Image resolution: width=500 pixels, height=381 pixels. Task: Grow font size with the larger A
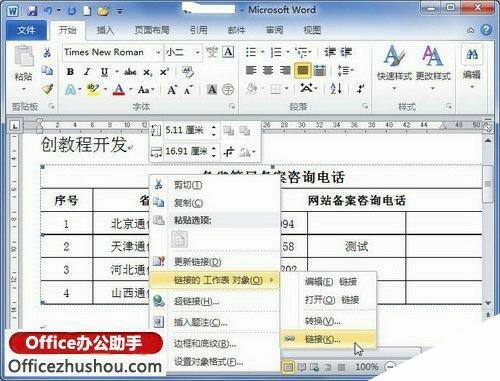pyautogui.click(x=172, y=89)
